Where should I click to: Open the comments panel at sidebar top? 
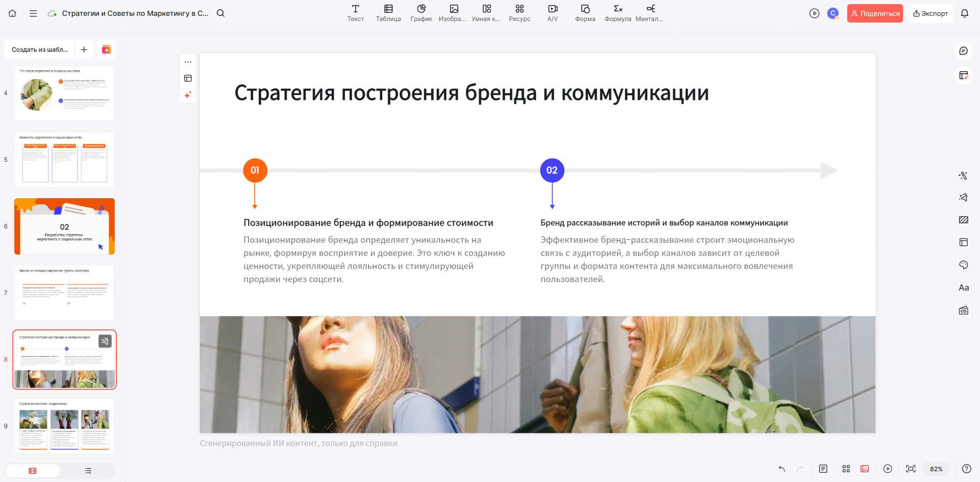click(963, 51)
